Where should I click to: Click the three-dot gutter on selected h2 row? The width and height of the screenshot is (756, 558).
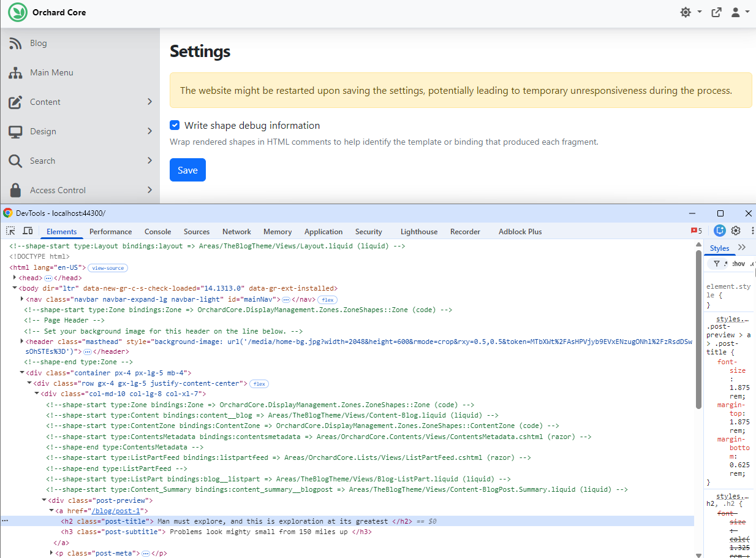5,521
